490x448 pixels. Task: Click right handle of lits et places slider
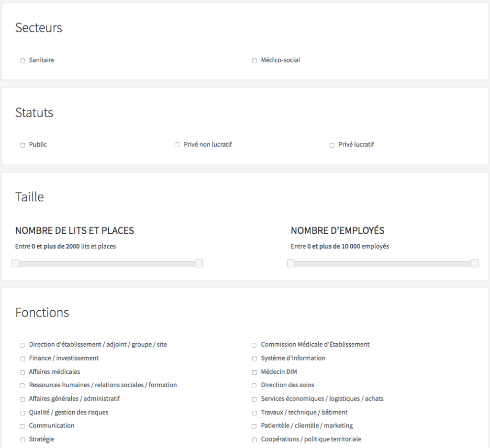tap(199, 263)
